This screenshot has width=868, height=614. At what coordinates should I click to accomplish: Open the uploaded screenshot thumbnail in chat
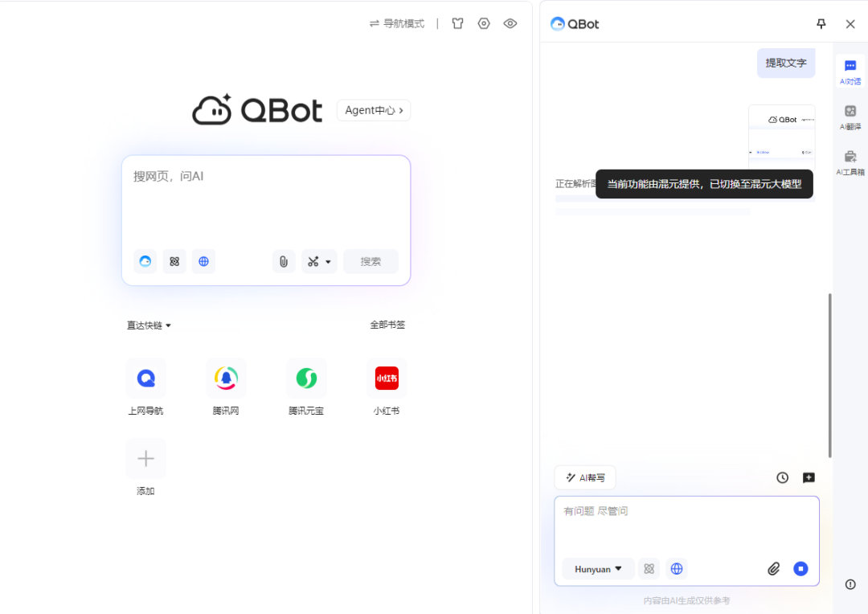[782, 136]
